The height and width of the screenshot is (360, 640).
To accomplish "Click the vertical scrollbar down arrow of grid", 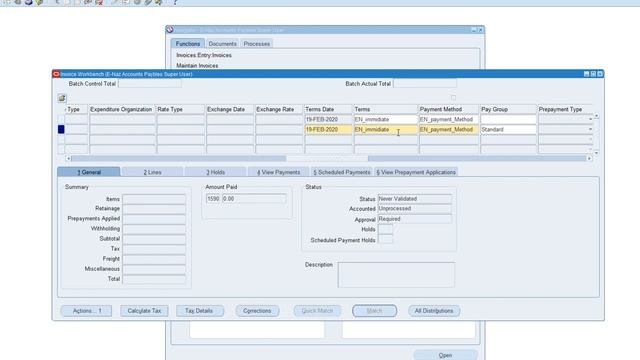I will 596,153.
